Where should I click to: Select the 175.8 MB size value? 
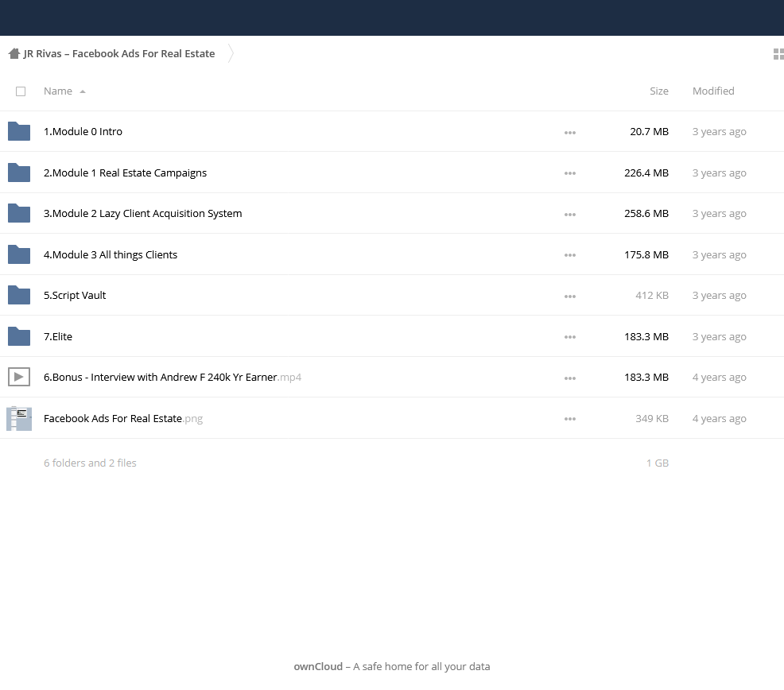(646, 254)
